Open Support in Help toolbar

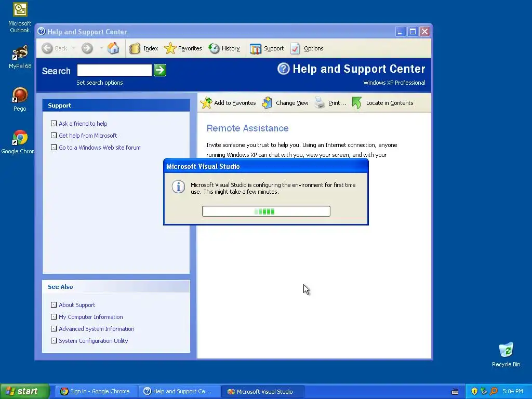pos(267,48)
